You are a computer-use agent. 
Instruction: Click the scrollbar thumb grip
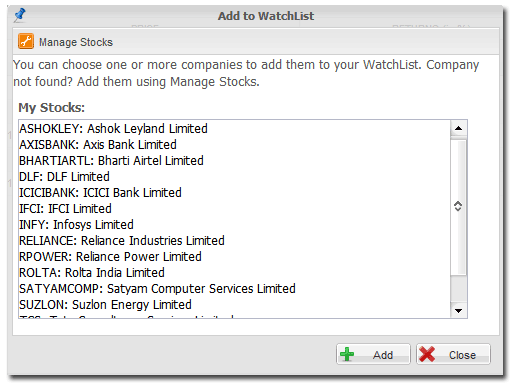pos(458,206)
